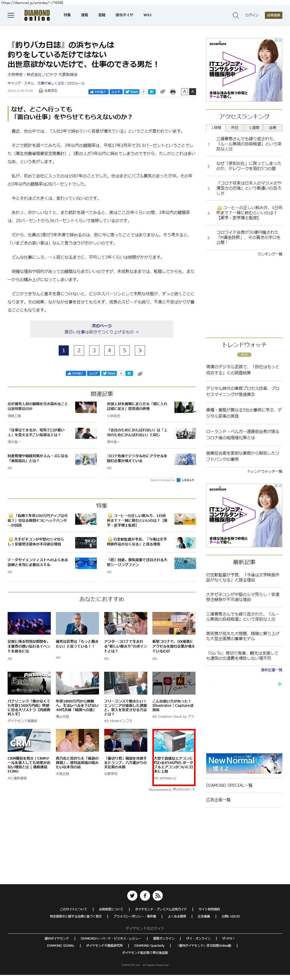Click the Twitter icon in the footer
Image resolution: width=290 pixels, height=980 pixels.
pyautogui.click(x=132, y=895)
